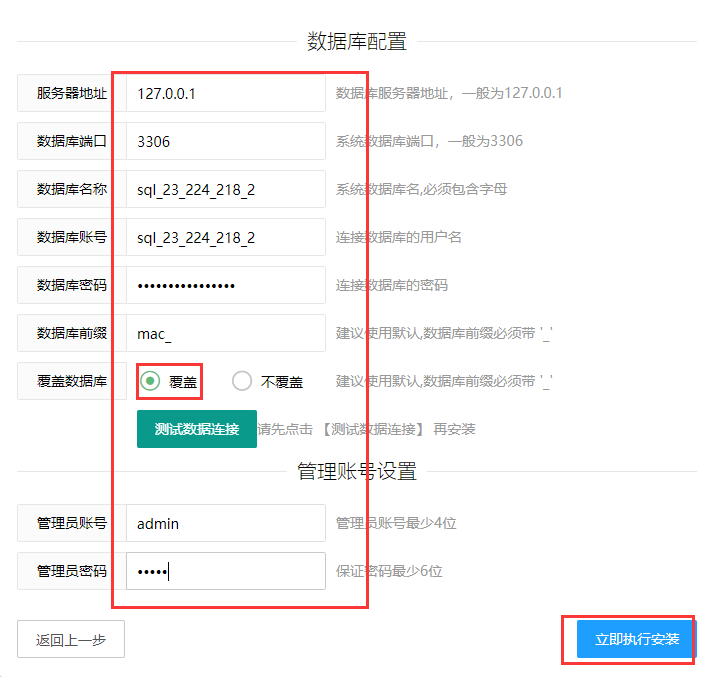Image resolution: width=711 pixels, height=677 pixels.
Task: Select the 数据库账号 text input box
Action: pos(226,237)
